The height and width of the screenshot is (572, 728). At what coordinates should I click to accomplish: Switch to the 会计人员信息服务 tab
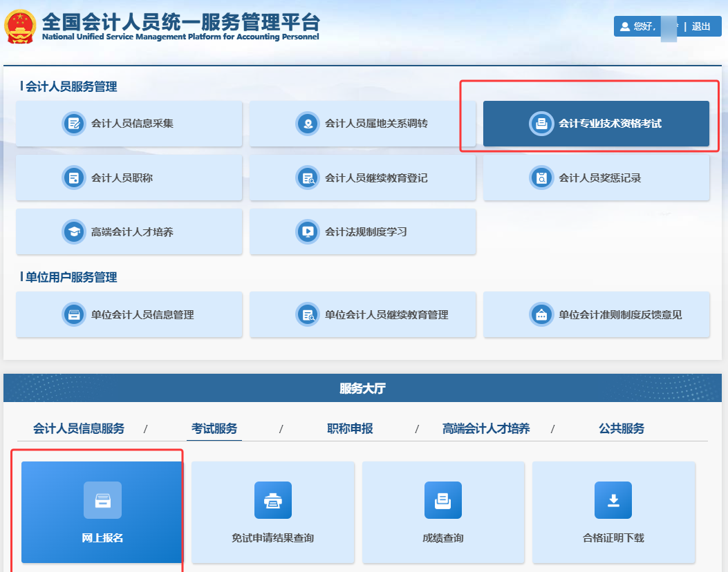point(79,428)
